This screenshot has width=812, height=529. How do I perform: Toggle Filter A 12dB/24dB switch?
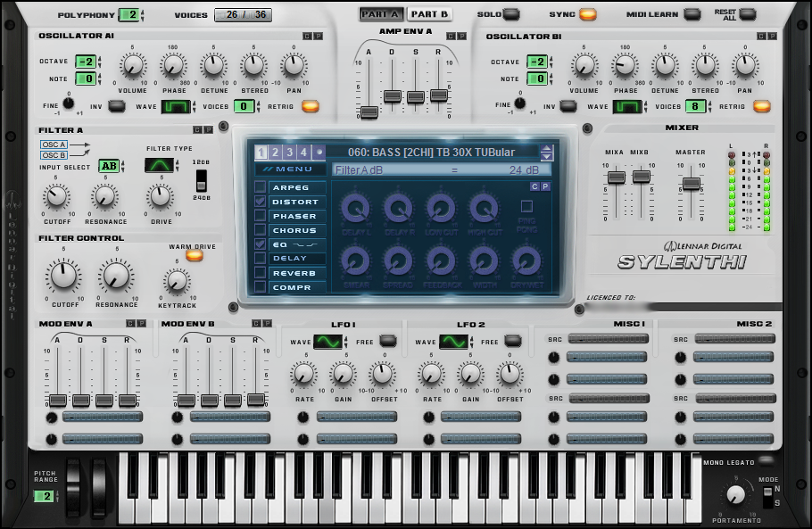pyautogui.click(x=201, y=180)
